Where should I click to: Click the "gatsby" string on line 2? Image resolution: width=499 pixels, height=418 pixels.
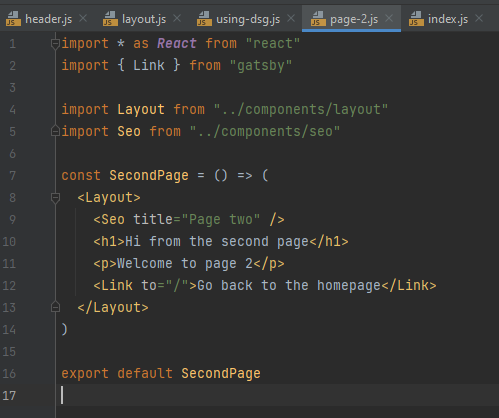pyautogui.click(x=261, y=66)
